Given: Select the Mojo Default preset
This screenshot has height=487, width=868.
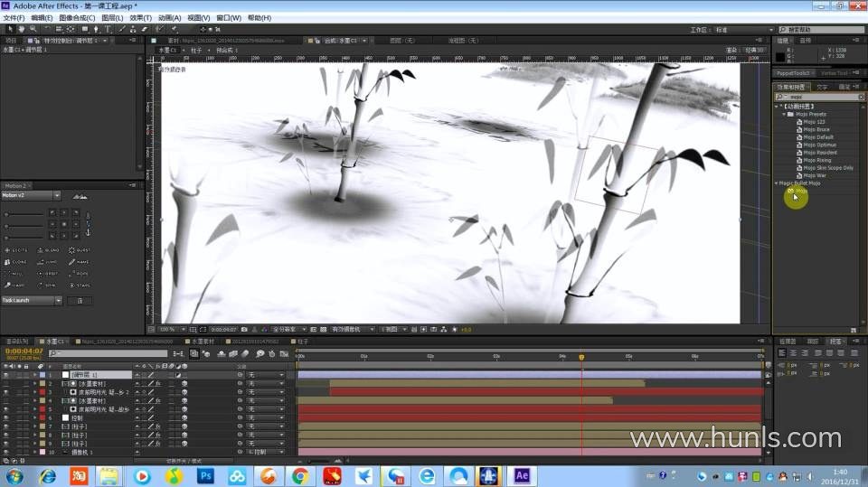Looking at the screenshot, I should tap(818, 137).
